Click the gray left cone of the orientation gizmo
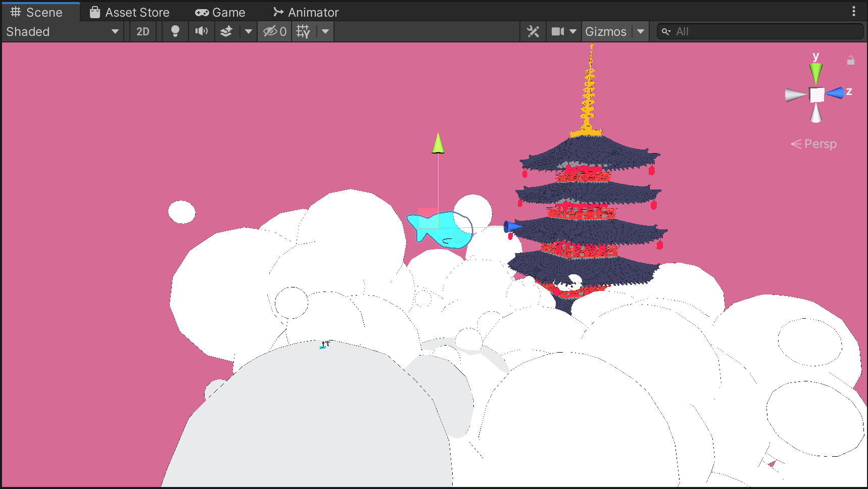 pyautogui.click(x=796, y=95)
